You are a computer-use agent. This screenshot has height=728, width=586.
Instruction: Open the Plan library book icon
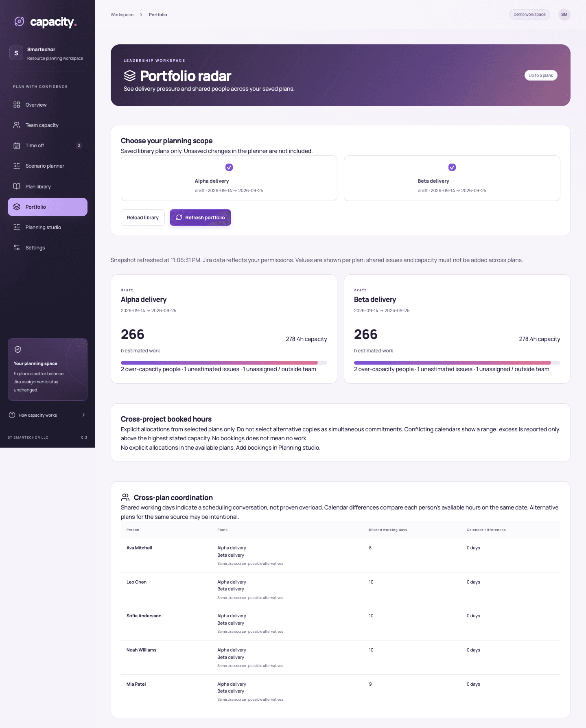17,186
